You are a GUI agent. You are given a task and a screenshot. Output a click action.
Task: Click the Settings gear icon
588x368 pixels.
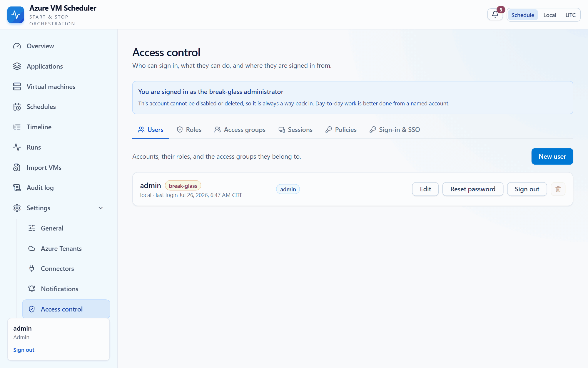17,208
